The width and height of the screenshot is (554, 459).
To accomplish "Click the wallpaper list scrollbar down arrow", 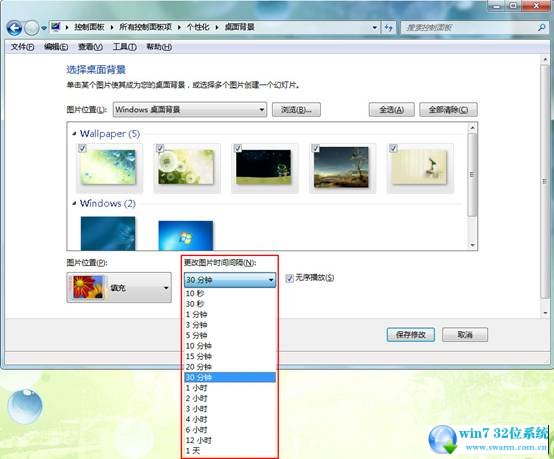I will [472, 245].
